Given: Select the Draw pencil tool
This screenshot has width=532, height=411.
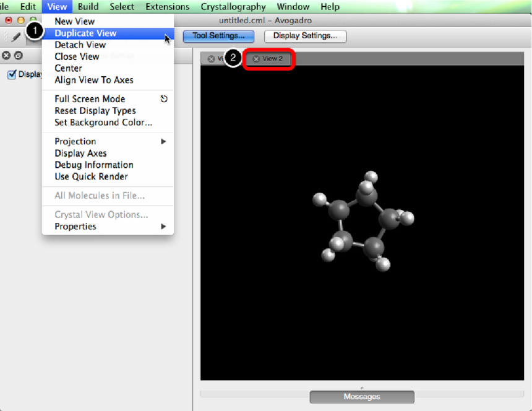Looking at the screenshot, I should 16,37.
